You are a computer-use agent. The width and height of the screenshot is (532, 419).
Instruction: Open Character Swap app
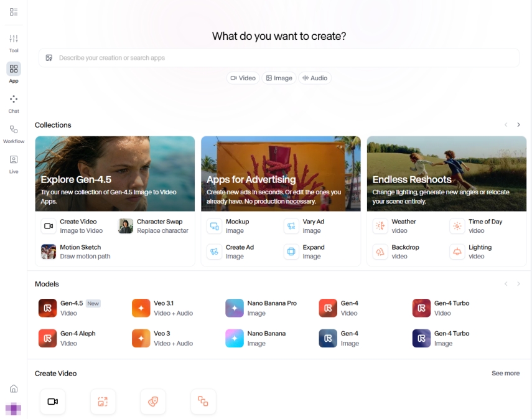pyautogui.click(x=153, y=226)
